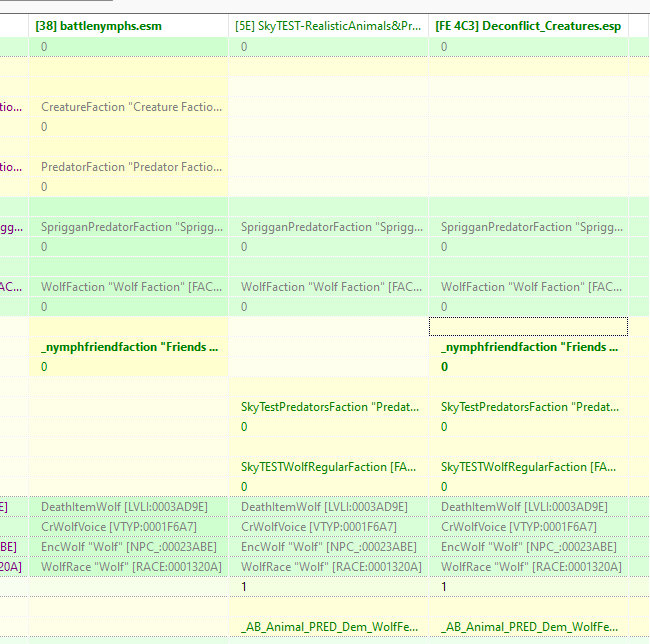The height and width of the screenshot is (644, 650).
Task: Click EncWolf "Wolf" in battlenymphs column
Action: point(129,547)
